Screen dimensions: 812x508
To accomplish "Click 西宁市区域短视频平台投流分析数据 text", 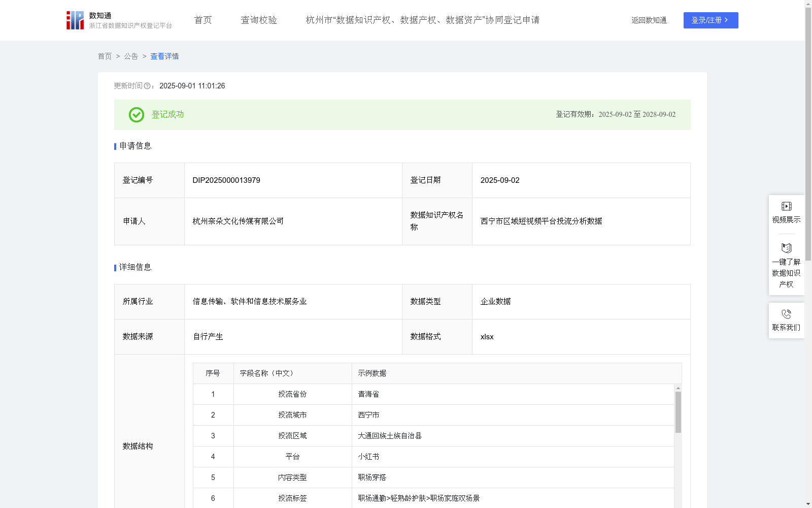I will coord(542,221).
